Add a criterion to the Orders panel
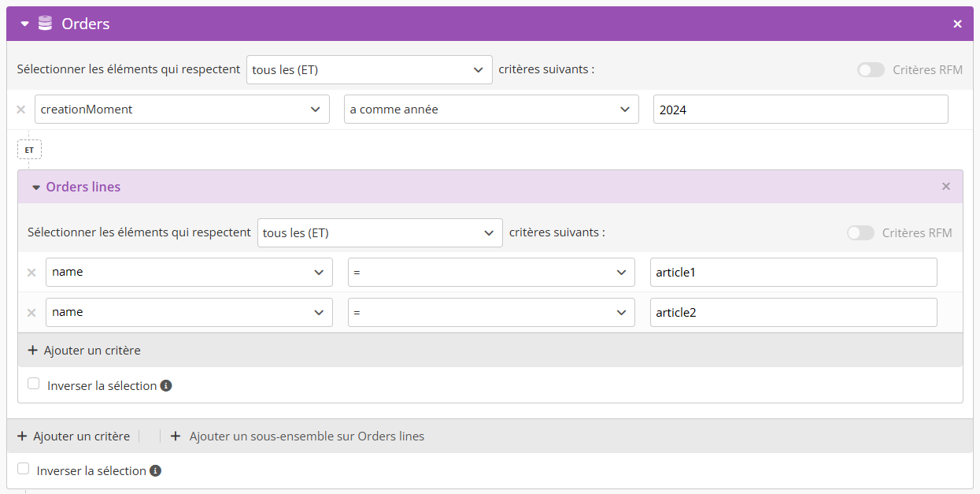The height and width of the screenshot is (494, 980). click(73, 436)
